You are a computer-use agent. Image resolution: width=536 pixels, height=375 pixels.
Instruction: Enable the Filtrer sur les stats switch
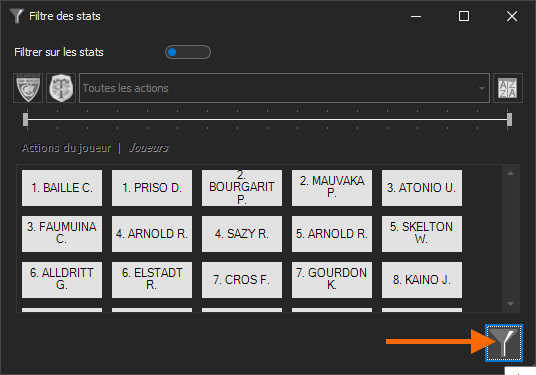coord(188,52)
